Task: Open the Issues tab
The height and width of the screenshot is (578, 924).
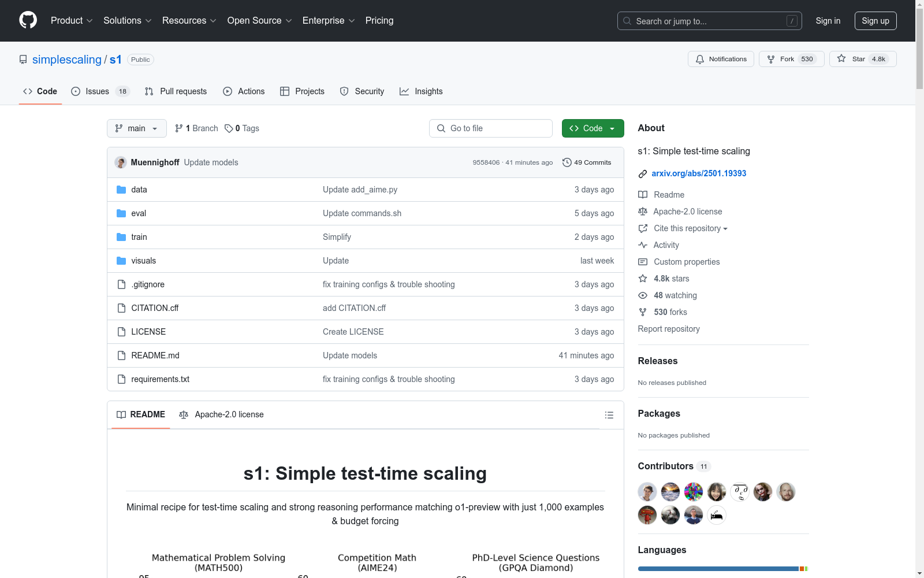Action: [x=100, y=91]
